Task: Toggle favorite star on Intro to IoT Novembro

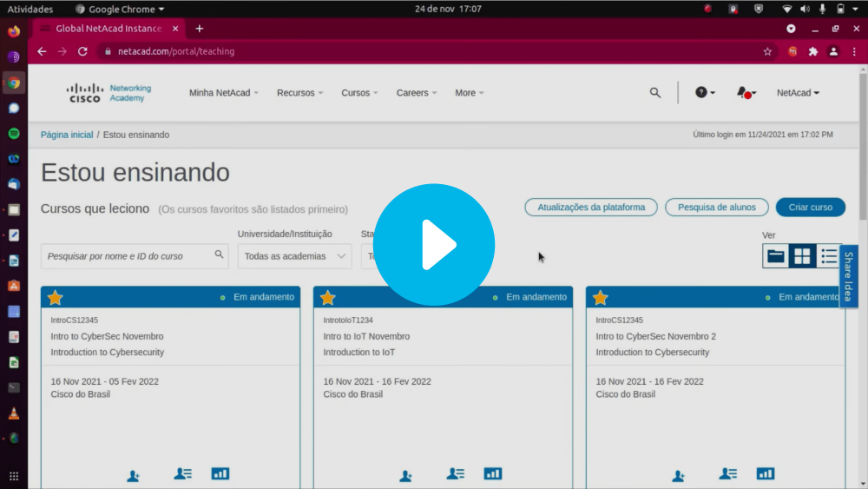Action: (x=328, y=297)
